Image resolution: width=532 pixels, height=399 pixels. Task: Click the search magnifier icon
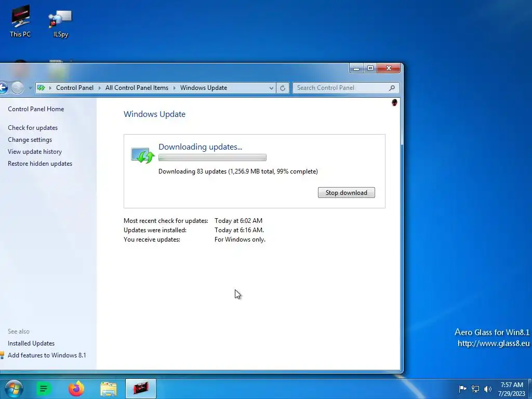[392, 88]
